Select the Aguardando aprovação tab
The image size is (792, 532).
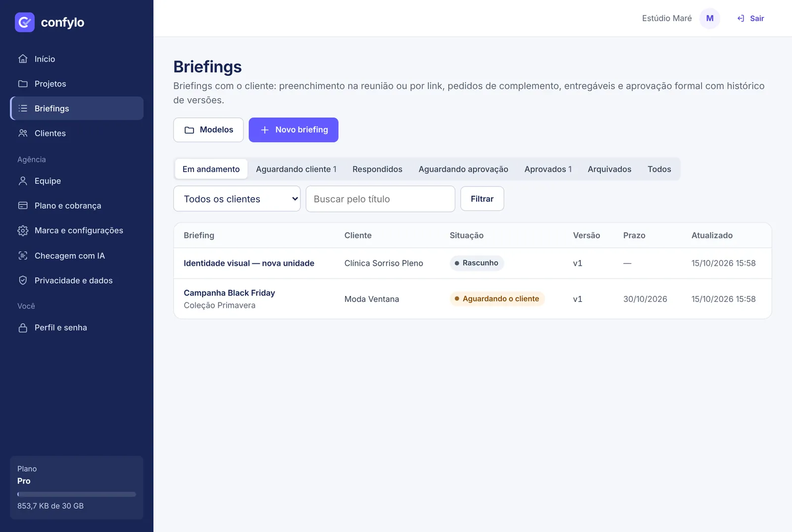(x=463, y=169)
